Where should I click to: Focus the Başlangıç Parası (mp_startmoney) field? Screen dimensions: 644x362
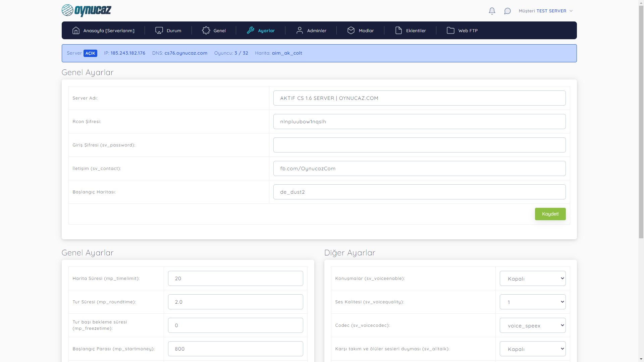pyautogui.click(x=235, y=349)
